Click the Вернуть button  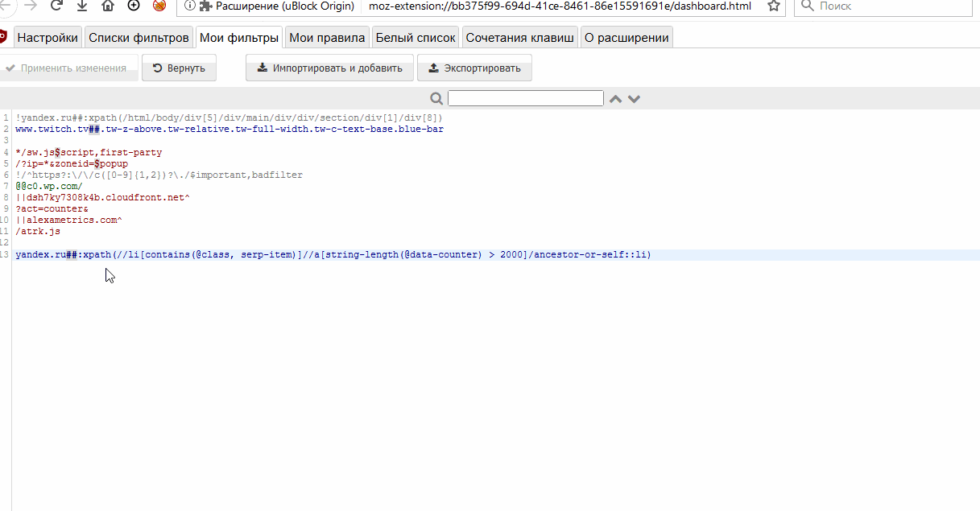[x=179, y=68]
